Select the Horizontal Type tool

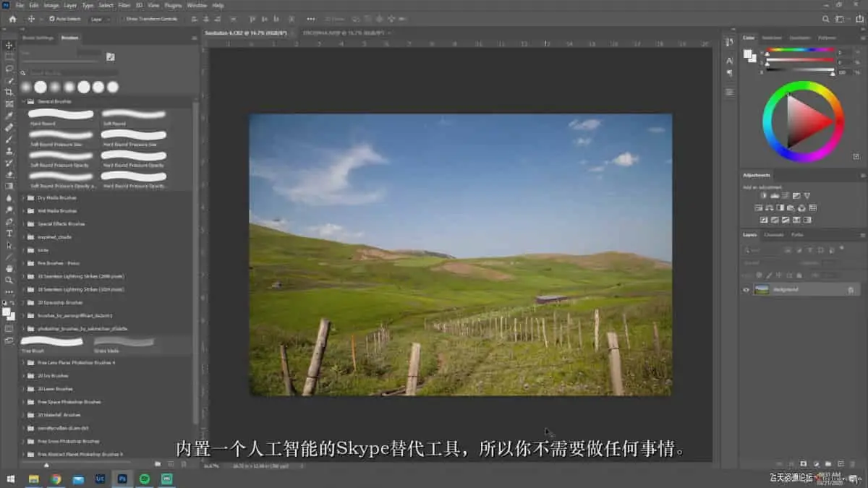pyautogui.click(x=9, y=233)
